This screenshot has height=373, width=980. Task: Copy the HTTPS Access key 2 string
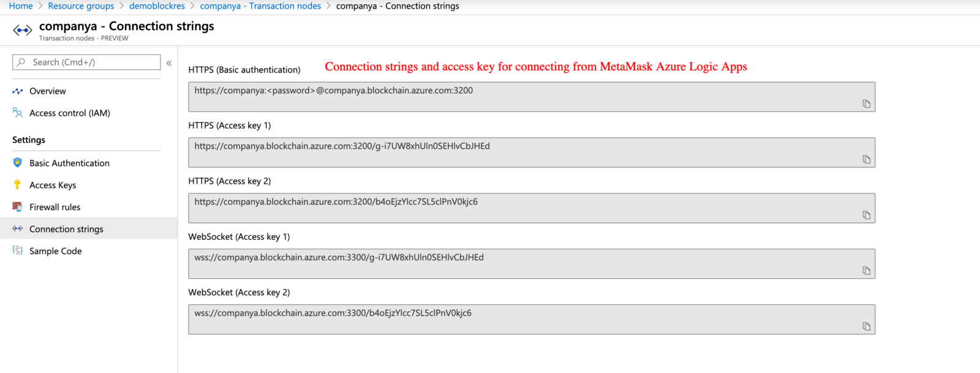coord(867,215)
